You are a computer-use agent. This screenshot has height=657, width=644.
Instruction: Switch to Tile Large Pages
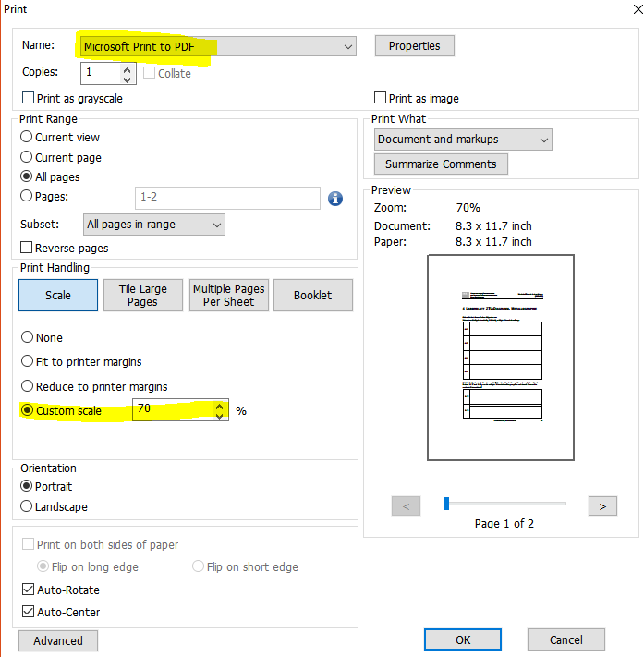pyautogui.click(x=143, y=296)
